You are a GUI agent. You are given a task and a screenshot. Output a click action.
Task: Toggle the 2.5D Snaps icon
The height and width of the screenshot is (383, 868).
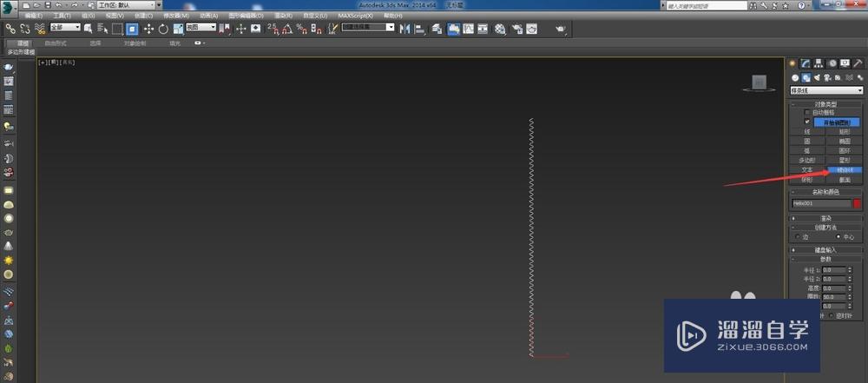tap(273, 29)
